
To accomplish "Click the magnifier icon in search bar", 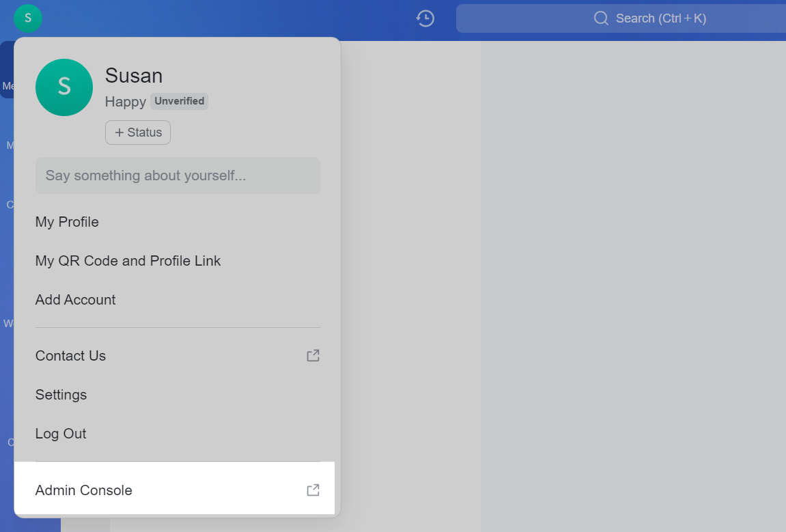I will (x=601, y=18).
